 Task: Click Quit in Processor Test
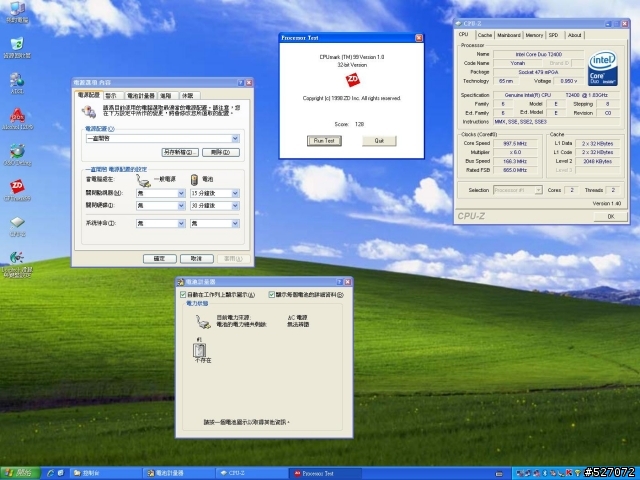pos(379,141)
